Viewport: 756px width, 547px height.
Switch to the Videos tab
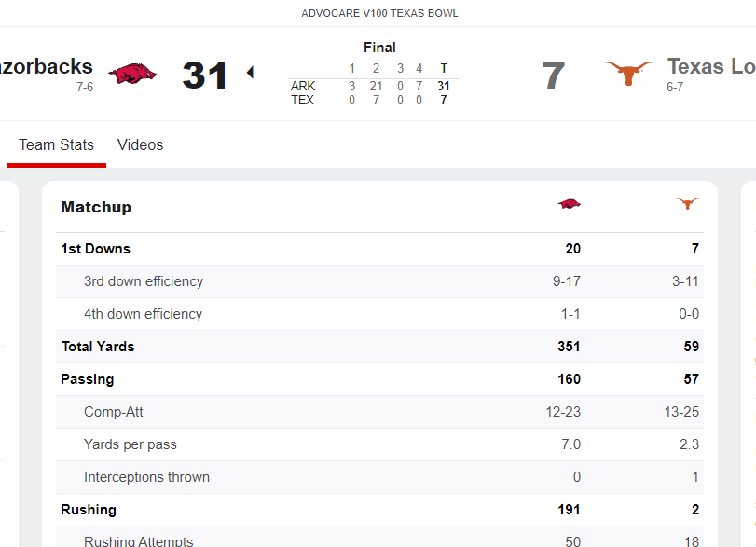[x=140, y=144]
